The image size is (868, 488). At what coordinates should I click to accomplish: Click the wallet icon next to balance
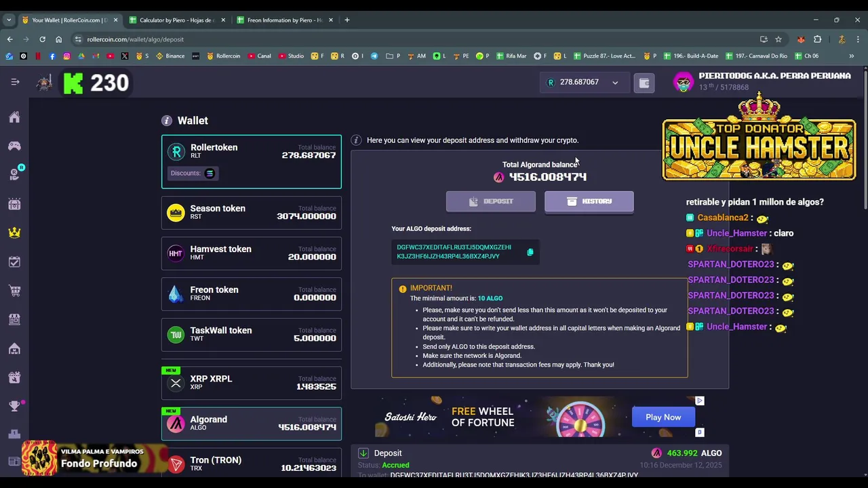[644, 83]
